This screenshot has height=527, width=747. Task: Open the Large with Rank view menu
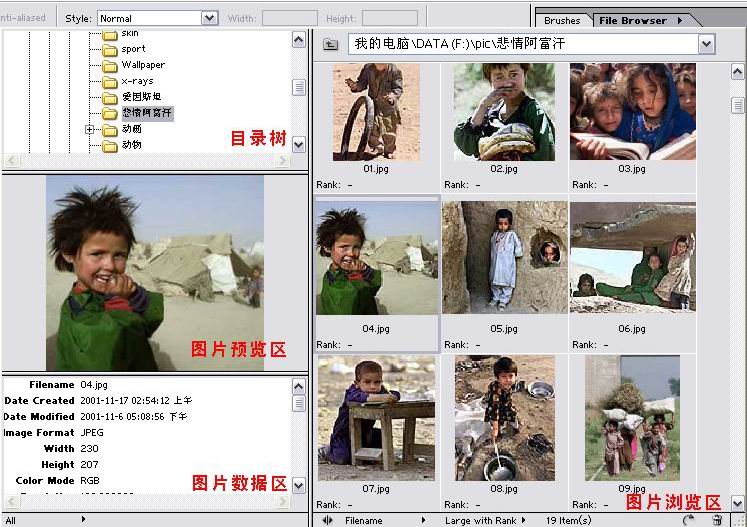(485, 521)
